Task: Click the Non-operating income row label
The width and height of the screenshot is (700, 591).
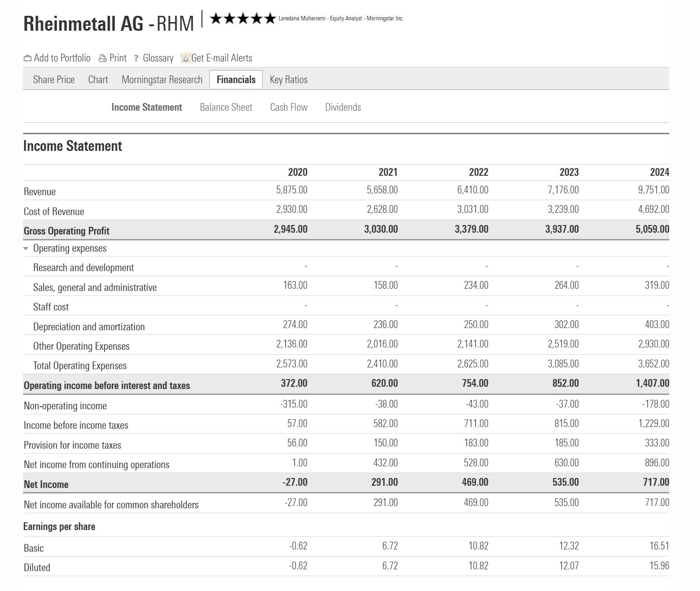Action: (65, 406)
